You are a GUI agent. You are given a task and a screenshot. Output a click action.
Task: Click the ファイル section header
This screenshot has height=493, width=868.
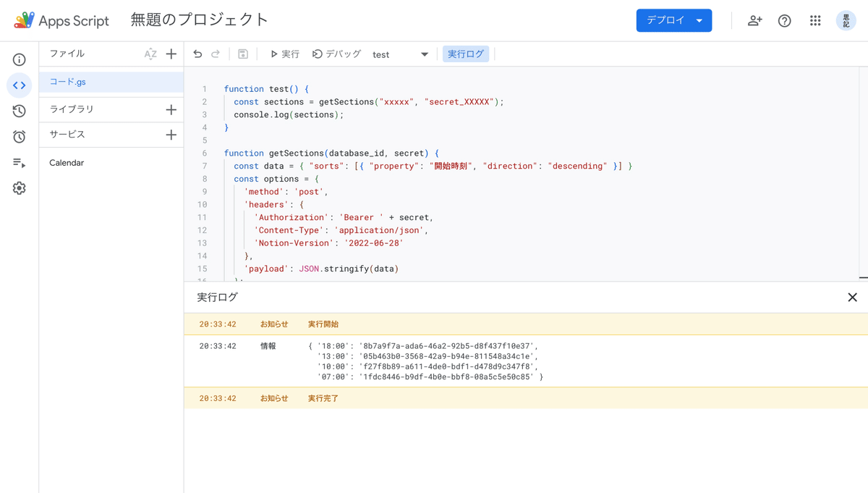point(67,54)
